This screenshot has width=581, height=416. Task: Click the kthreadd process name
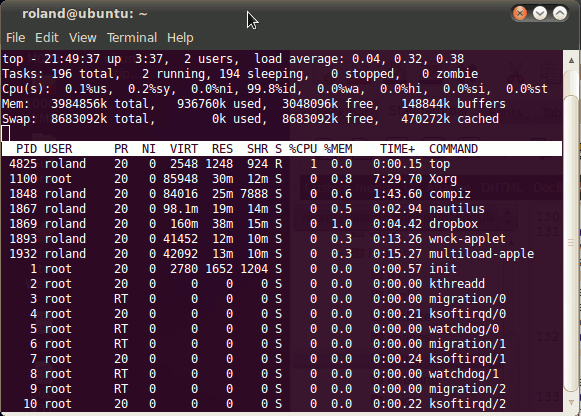457,284
